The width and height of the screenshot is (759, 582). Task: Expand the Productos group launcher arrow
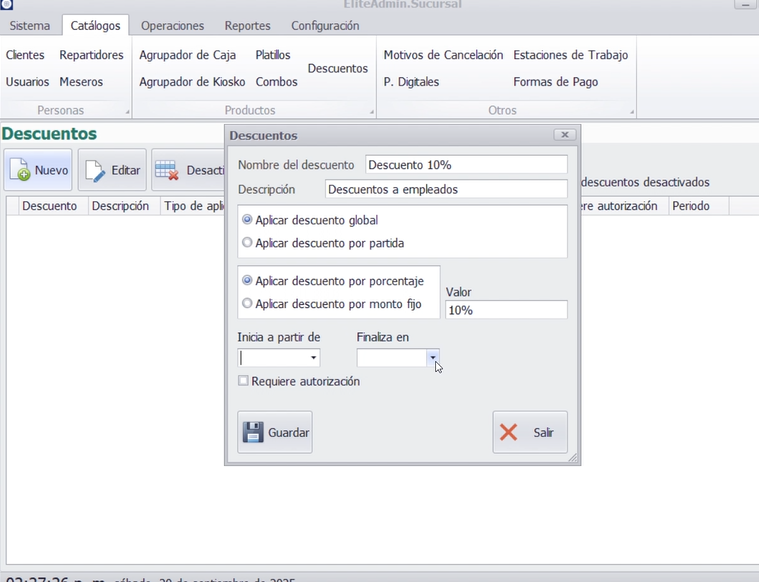pyautogui.click(x=372, y=112)
